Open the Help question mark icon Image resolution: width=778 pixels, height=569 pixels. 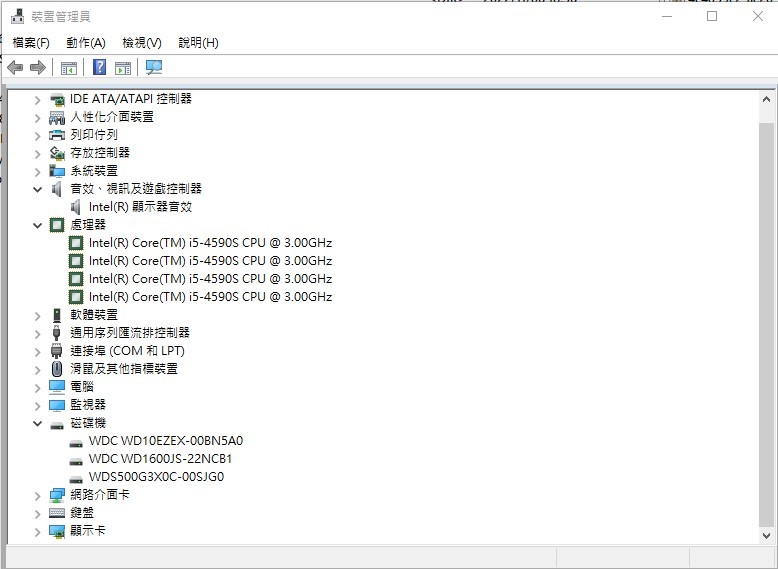pos(99,67)
